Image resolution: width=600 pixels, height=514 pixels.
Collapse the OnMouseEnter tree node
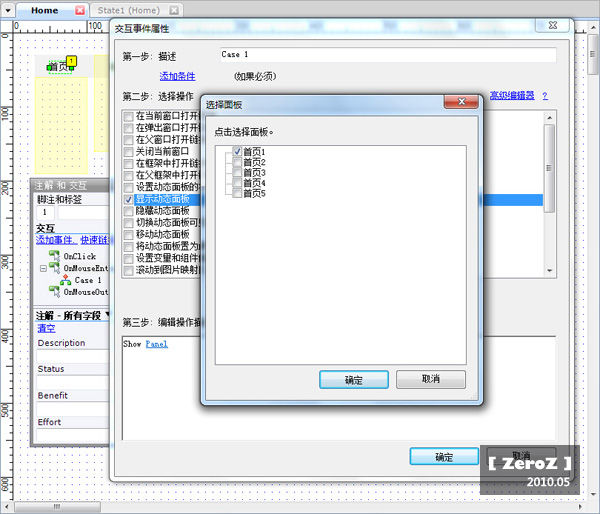tap(43, 268)
